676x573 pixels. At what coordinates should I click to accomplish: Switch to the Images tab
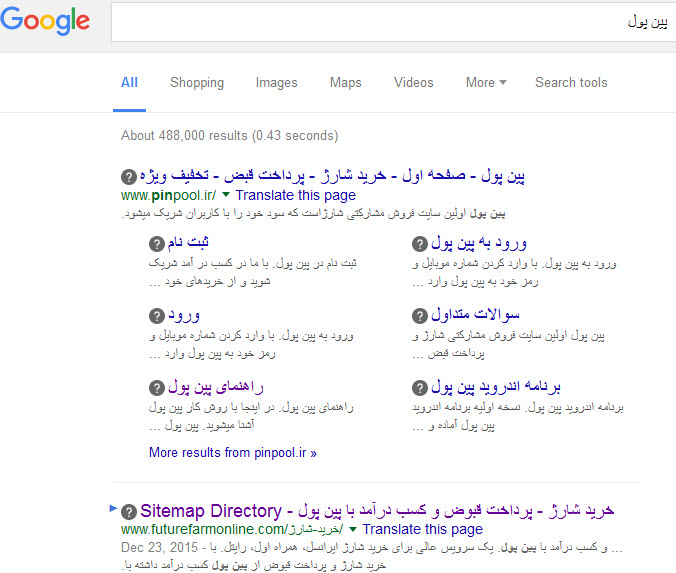point(276,83)
